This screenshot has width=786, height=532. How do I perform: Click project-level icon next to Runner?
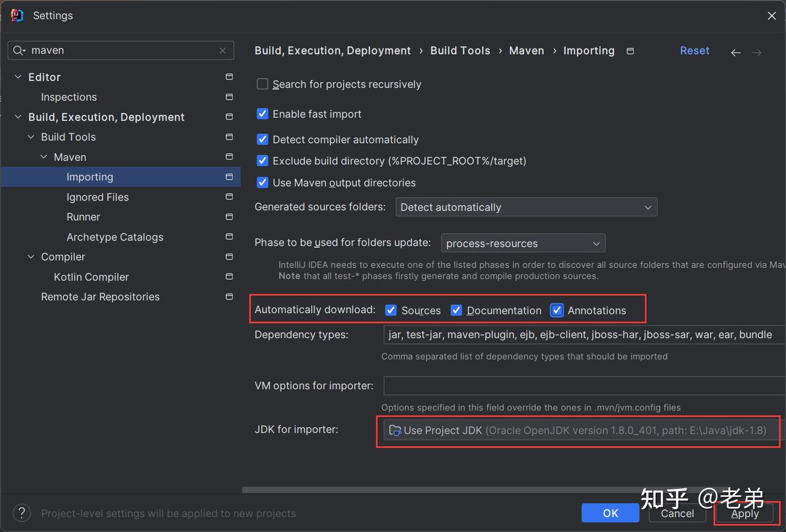tap(229, 217)
